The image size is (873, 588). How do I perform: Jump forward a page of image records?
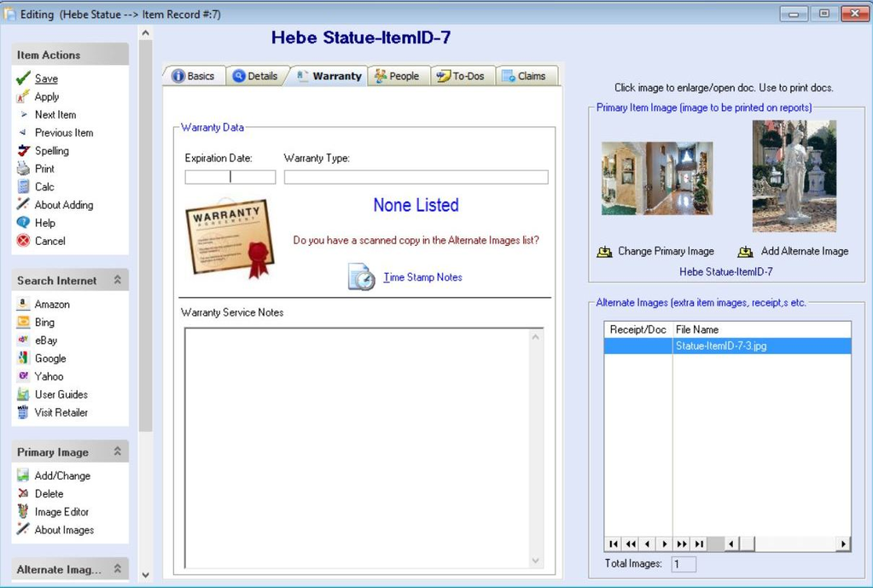pos(682,544)
